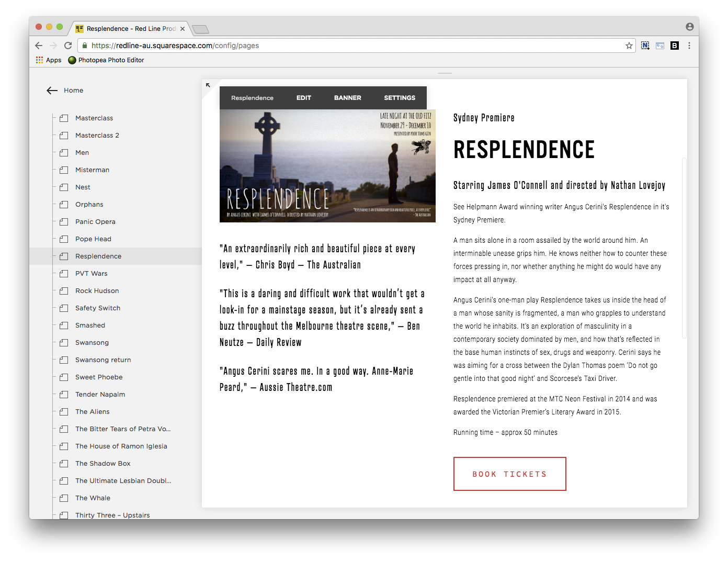Click the preview pane vertical scrollbar
This screenshot has height=561, width=728.
[684, 248]
